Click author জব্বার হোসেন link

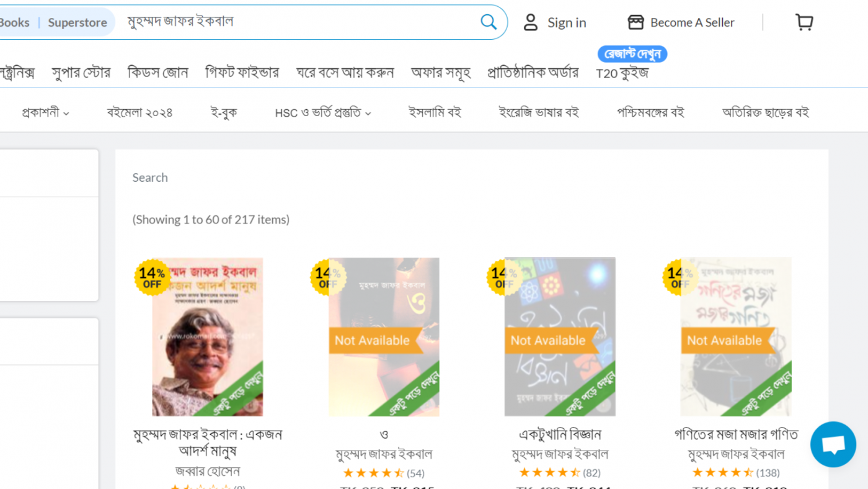pyautogui.click(x=208, y=472)
